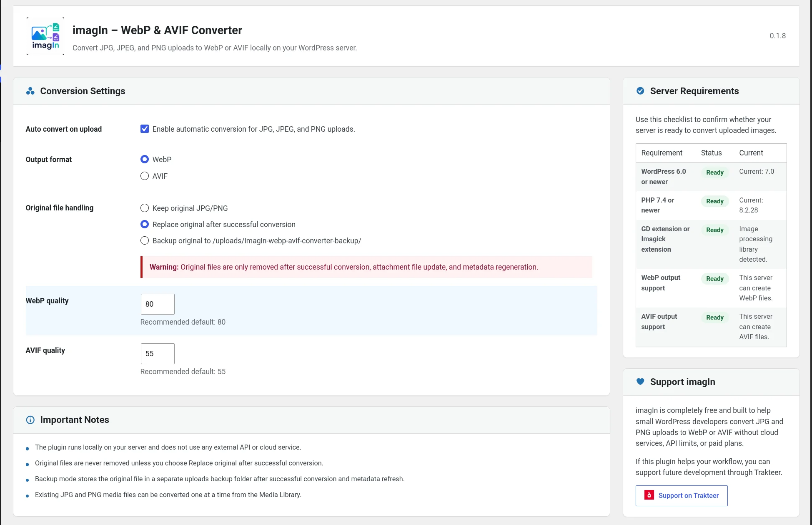Click the Current column header
Viewport: 812px width, 525px height.
coord(751,153)
